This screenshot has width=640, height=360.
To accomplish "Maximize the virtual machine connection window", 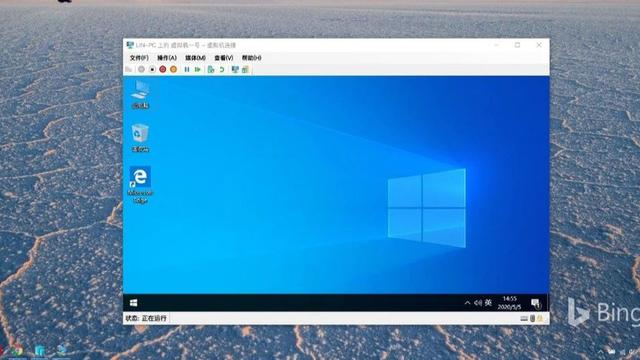I will point(518,45).
